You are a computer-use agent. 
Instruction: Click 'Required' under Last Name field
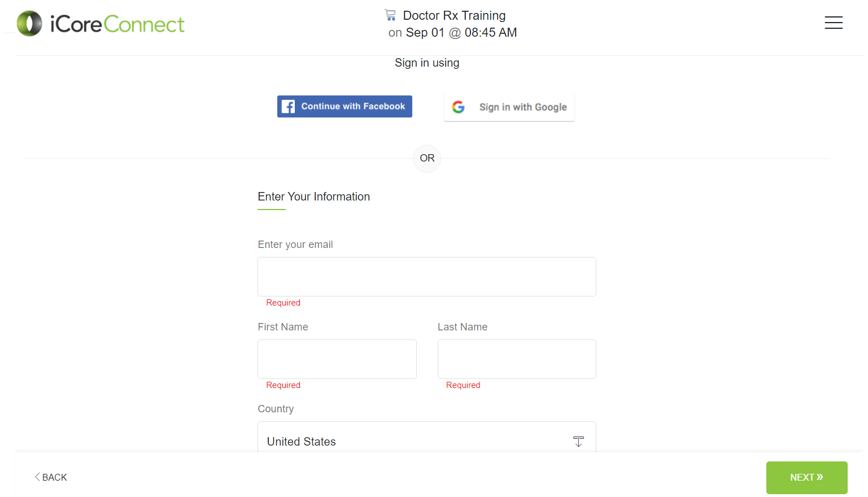coord(463,385)
